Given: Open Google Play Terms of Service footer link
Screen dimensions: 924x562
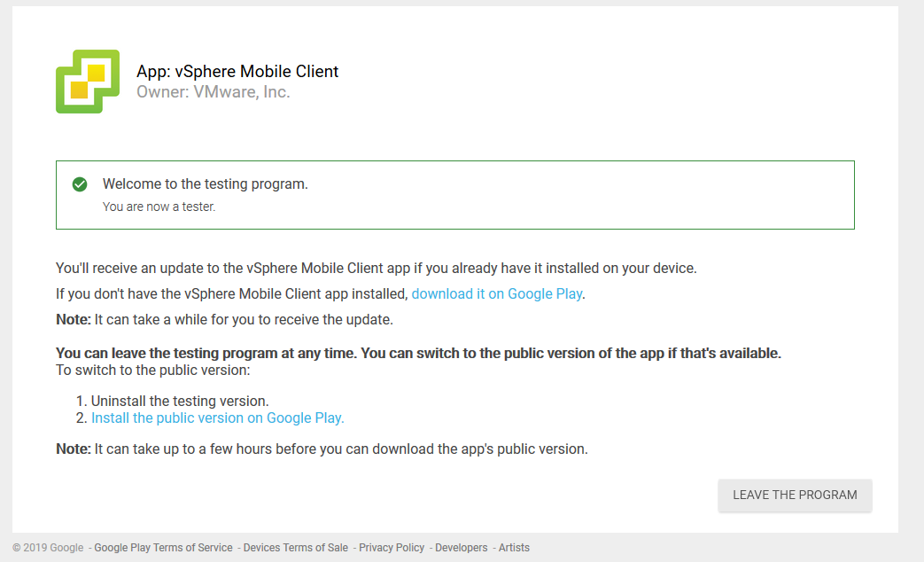Looking at the screenshot, I should 163,548.
